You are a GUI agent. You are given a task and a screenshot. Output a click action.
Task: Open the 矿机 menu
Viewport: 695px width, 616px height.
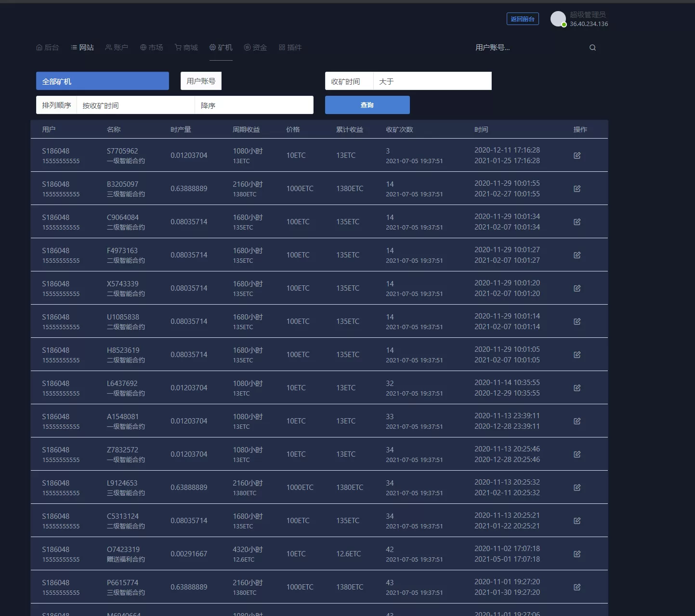pyautogui.click(x=221, y=48)
